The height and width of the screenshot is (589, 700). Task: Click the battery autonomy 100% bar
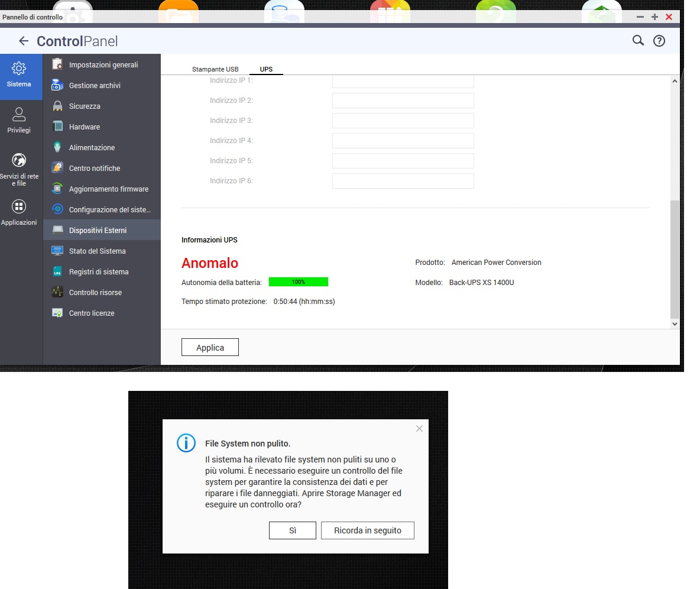coord(298,282)
